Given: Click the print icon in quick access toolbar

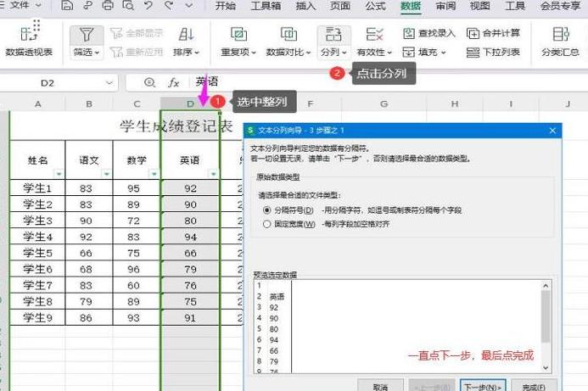Looking at the screenshot, I should [x=108, y=6].
